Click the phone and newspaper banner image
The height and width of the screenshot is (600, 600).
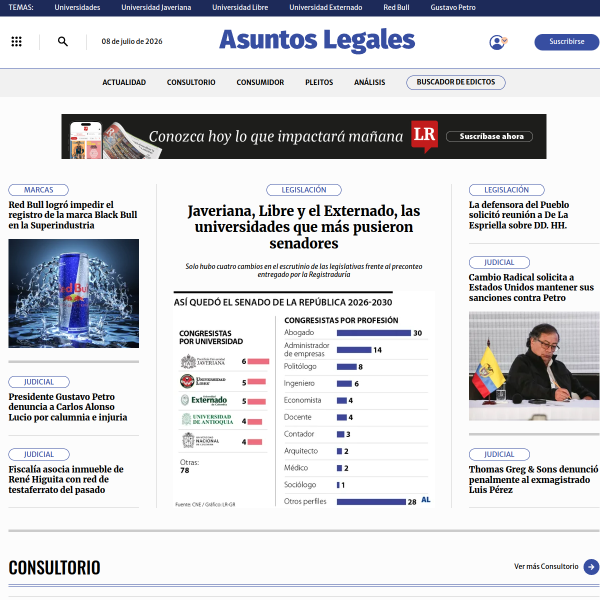[115, 139]
